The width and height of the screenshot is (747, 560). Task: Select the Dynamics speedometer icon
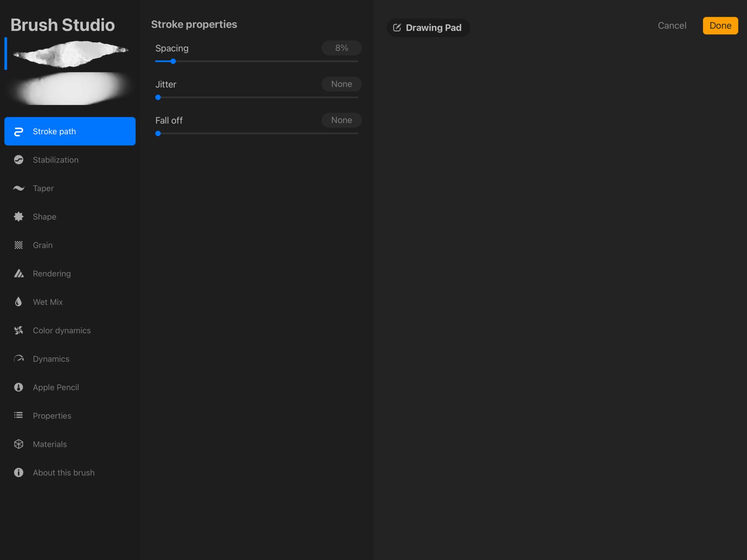point(18,359)
